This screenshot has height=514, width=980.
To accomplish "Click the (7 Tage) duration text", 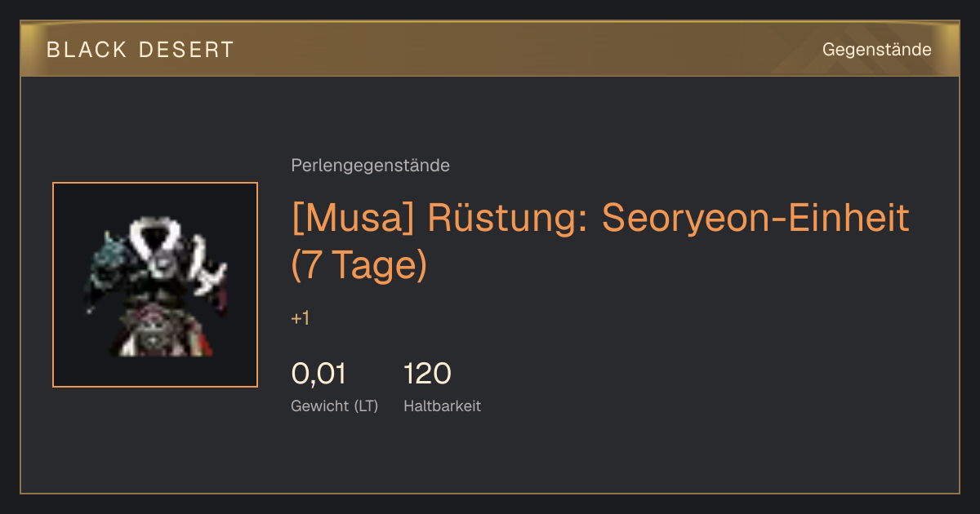I will point(359,266).
